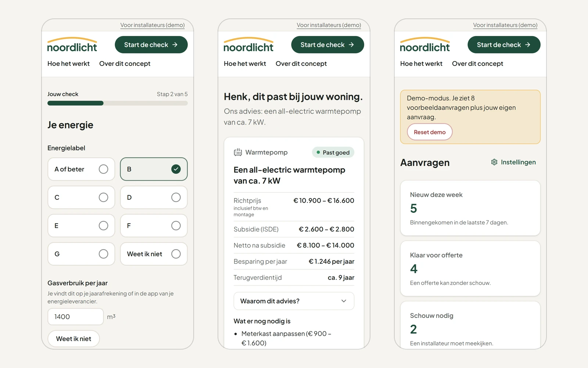Click heading Henk, dit past bij jouw woning.
Viewport: 588px width, 368px height.
click(293, 97)
